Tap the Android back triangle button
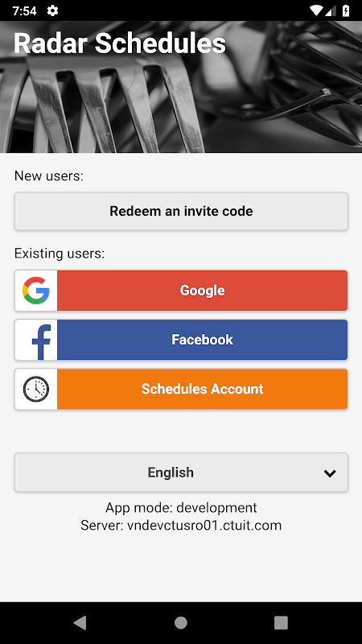Screen dimensions: 362x644 80,622
